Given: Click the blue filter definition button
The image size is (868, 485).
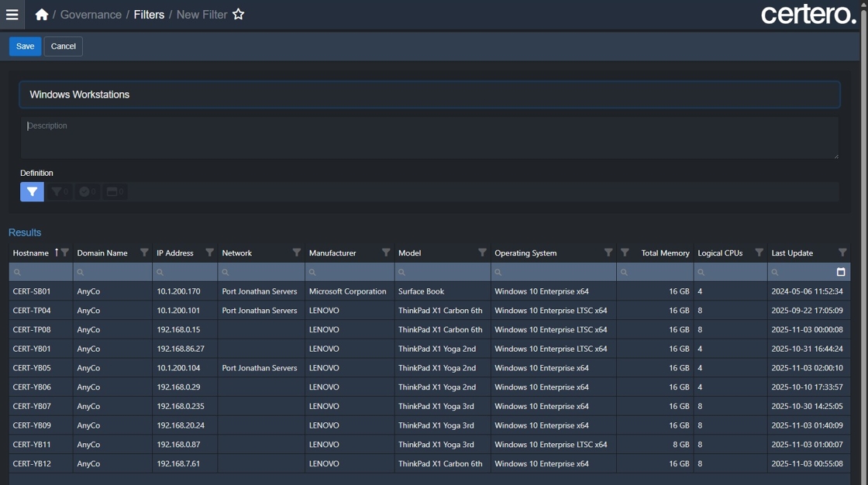Looking at the screenshot, I should 32,191.
